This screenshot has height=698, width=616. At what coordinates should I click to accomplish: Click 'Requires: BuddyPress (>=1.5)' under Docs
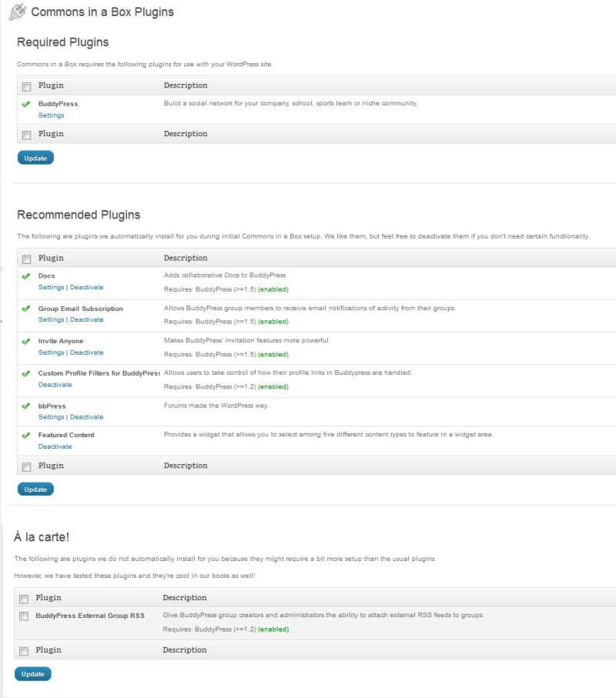(210, 289)
